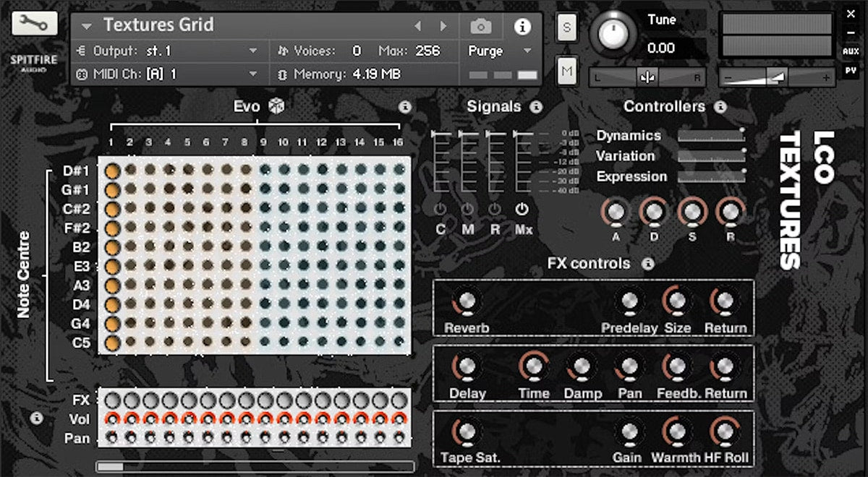Click the C signal fader
The width and height of the screenshot is (868, 477).
[x=440, y=163]
